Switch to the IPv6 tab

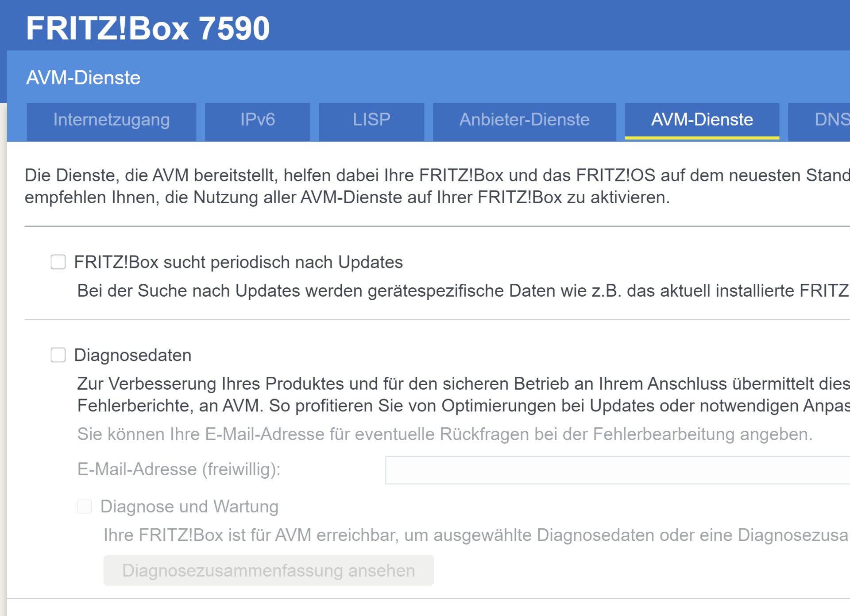(257, 121)
